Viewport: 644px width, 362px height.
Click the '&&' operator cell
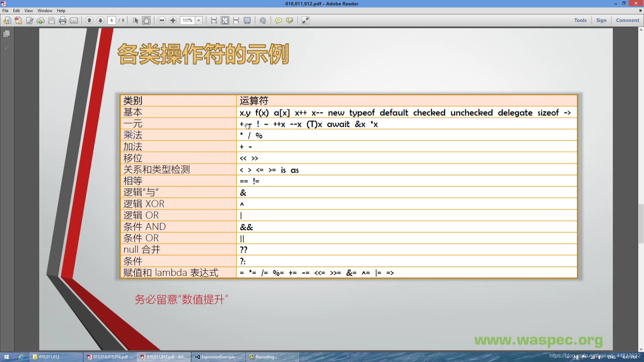407,227
